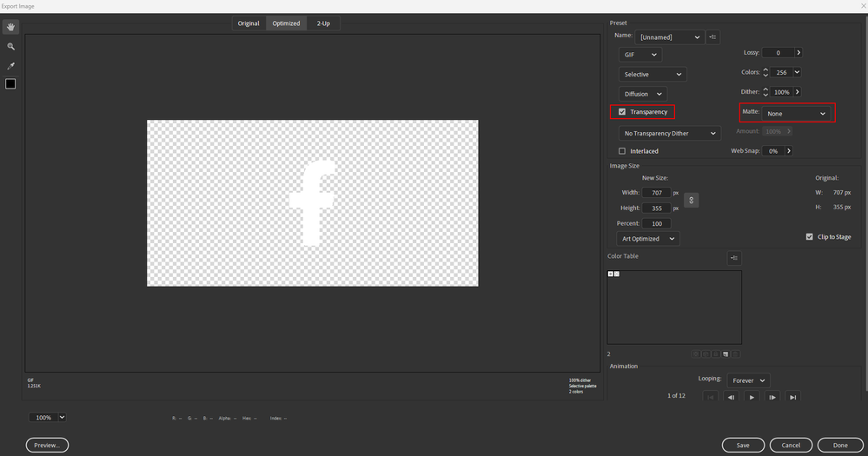This screenshot has width=868, height=456.
Task: Select the Eyedropper tool
Action: 10,65
